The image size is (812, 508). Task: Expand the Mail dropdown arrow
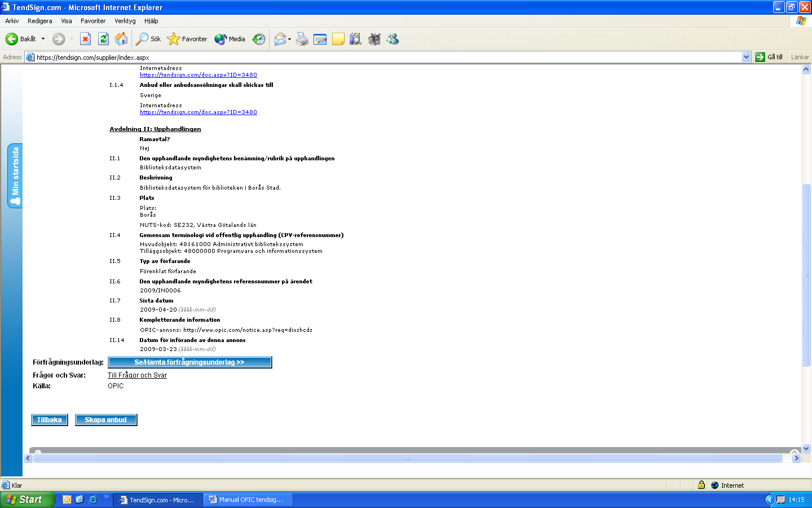point(290,39)
